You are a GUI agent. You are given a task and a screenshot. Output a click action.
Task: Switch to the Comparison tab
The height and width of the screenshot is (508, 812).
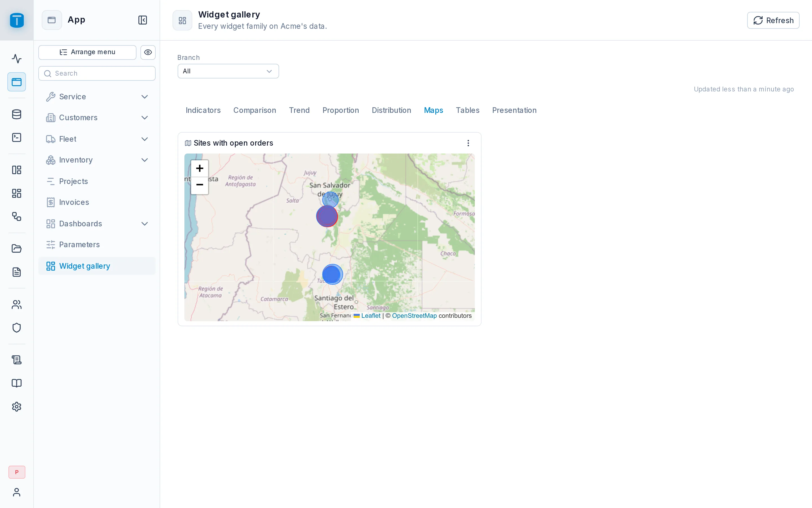[x=255, y=110]
